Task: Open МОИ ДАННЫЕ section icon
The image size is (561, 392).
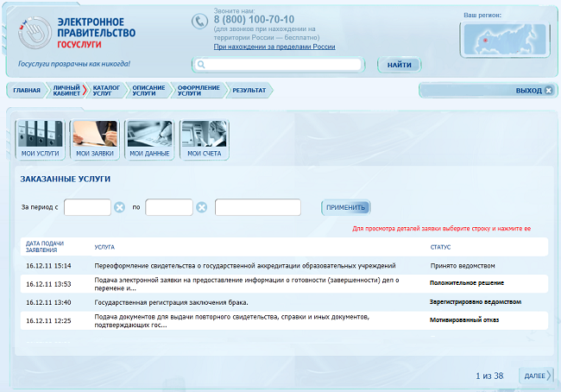Action: tap(149, 139)
